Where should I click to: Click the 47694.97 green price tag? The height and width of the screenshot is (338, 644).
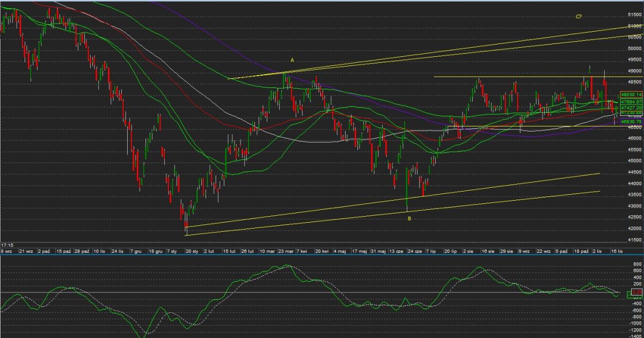(x=631, y=101)
